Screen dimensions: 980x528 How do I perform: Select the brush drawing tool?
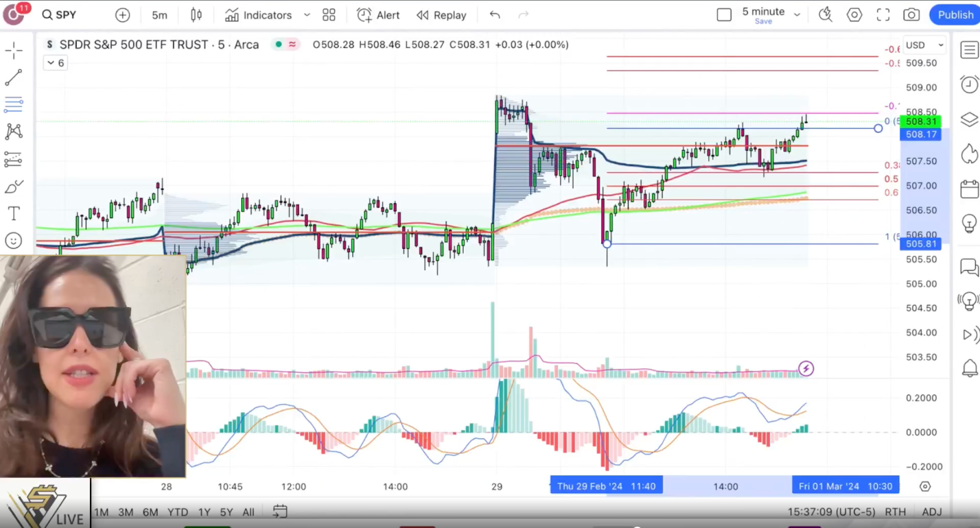click(x=13, y=187)
